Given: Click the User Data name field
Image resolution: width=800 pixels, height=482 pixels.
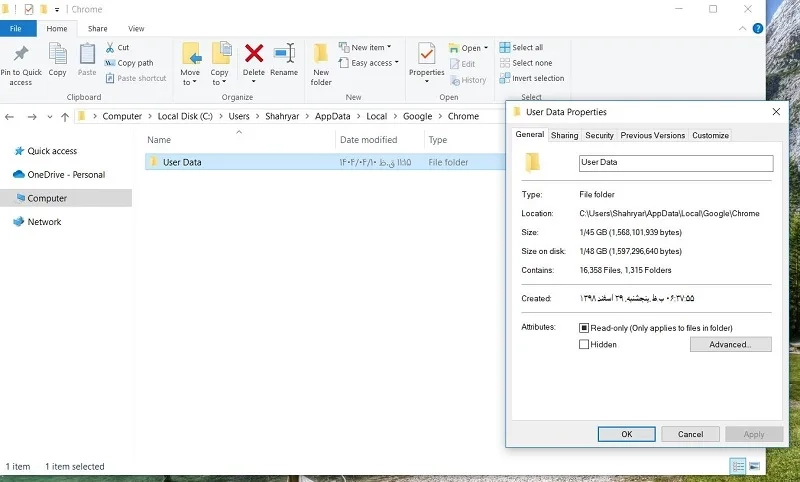Looking at the screenshot, I should point(676,163).
